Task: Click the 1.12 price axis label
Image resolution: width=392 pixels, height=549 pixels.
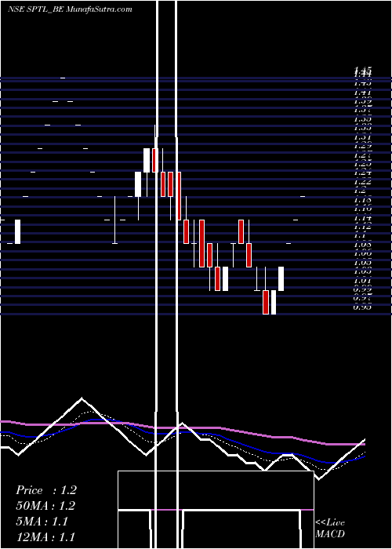Action: (x=362, y=227)
